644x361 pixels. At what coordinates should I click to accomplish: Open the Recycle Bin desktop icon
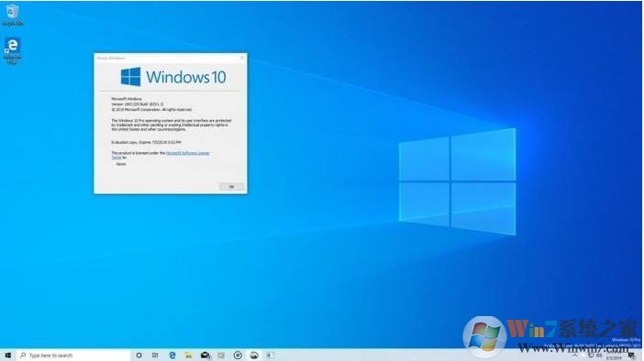12,15
